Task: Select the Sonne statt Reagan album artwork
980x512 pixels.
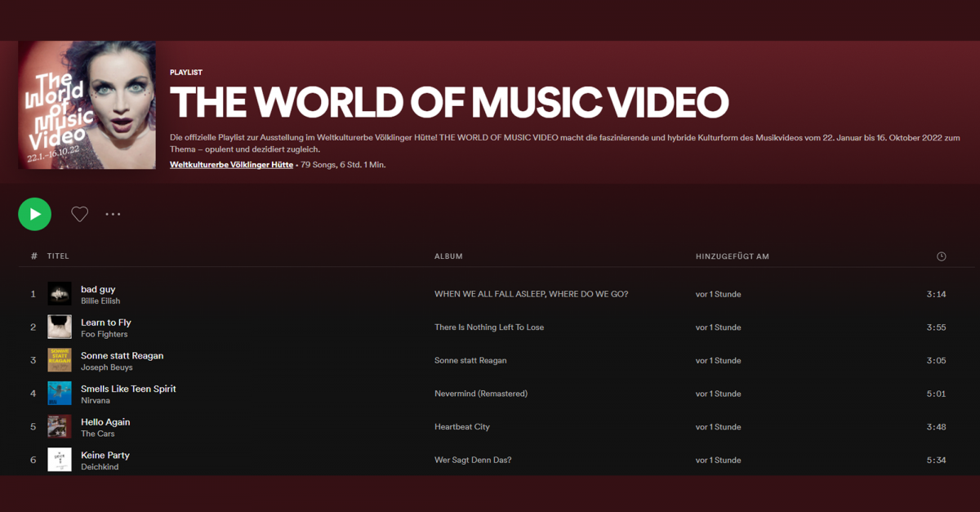Action: coord(59,360)
